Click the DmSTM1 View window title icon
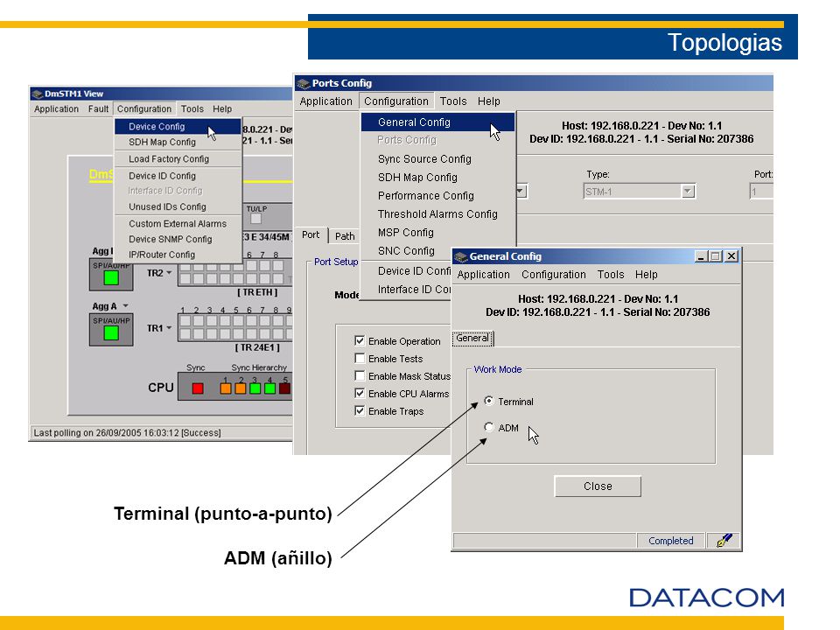Image resolution: width=840 pixels, height=630 pixels. pos(37,94)
